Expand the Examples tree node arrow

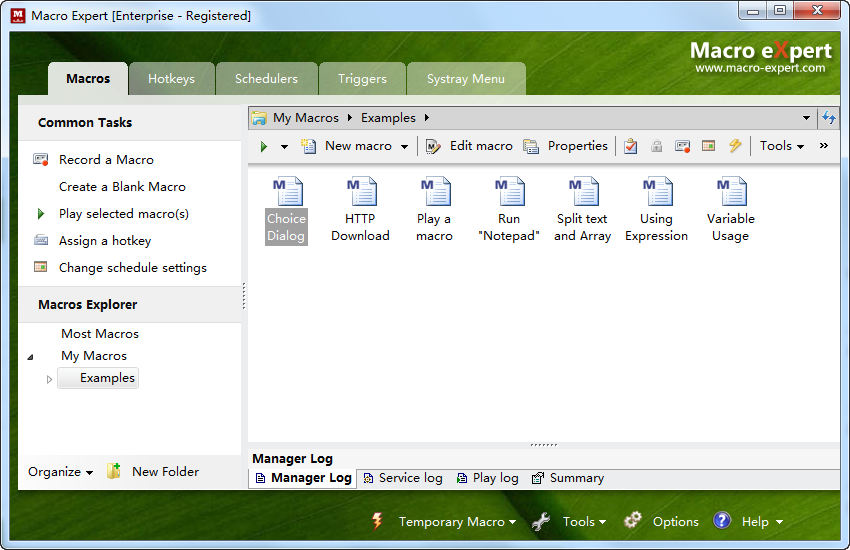[50, 379]
